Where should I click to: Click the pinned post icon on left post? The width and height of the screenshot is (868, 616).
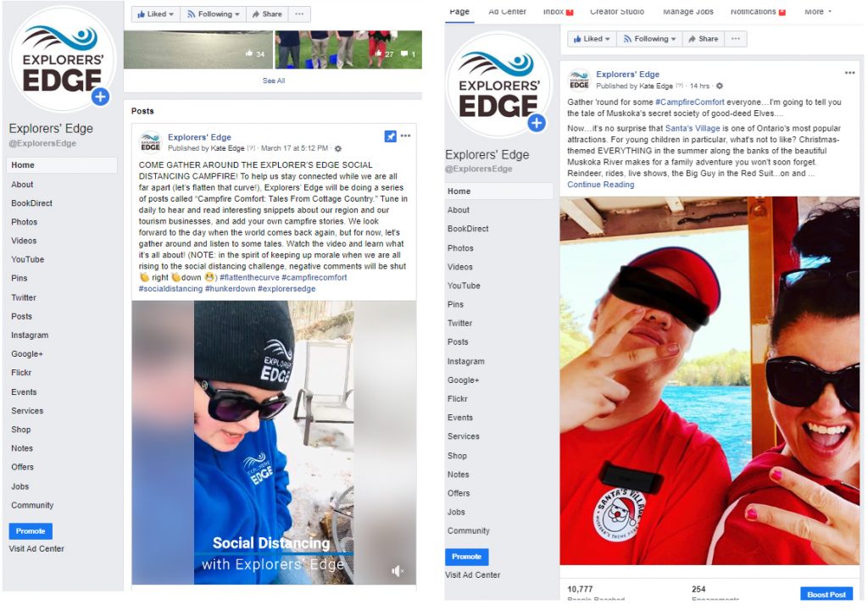390,136
